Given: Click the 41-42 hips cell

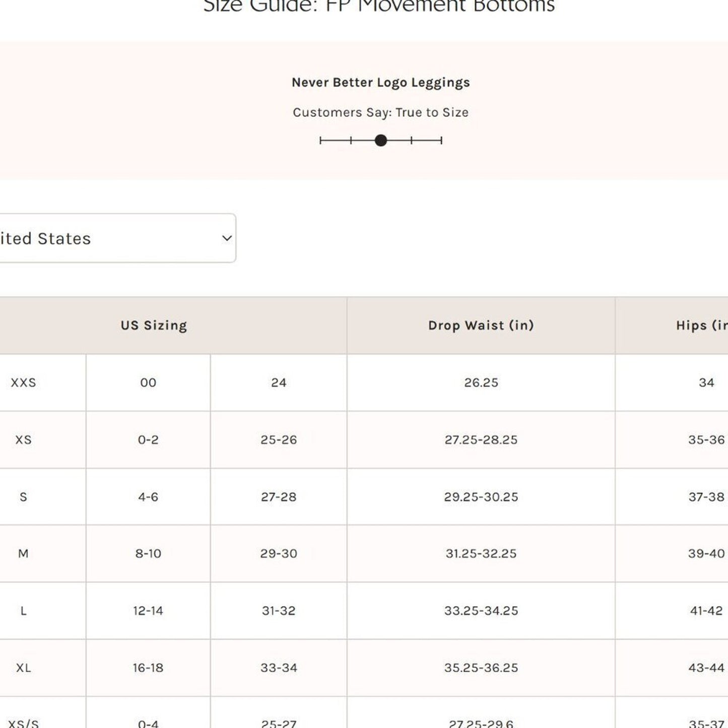Looking at the screenshot, I should (x=706, y=611).
